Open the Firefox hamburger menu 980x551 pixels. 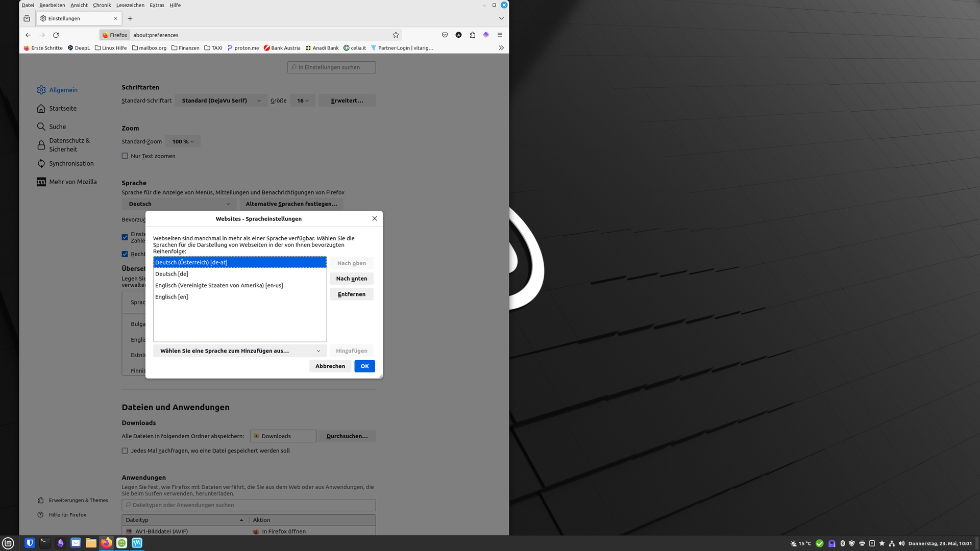500,35
